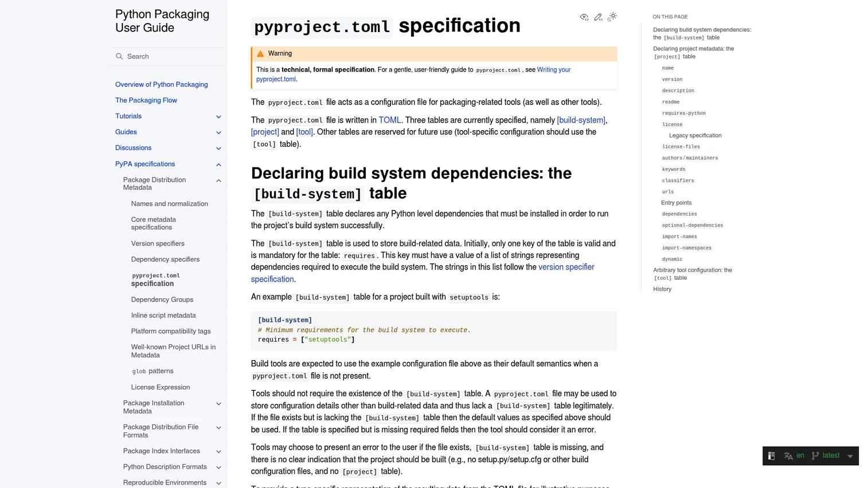Open Version specifiers sidebar page
868x488 pixels.
tap(158, 244)
